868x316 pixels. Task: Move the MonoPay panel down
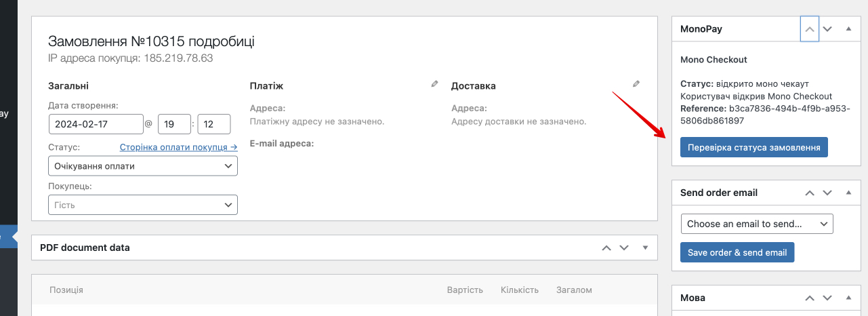[827, 29]
